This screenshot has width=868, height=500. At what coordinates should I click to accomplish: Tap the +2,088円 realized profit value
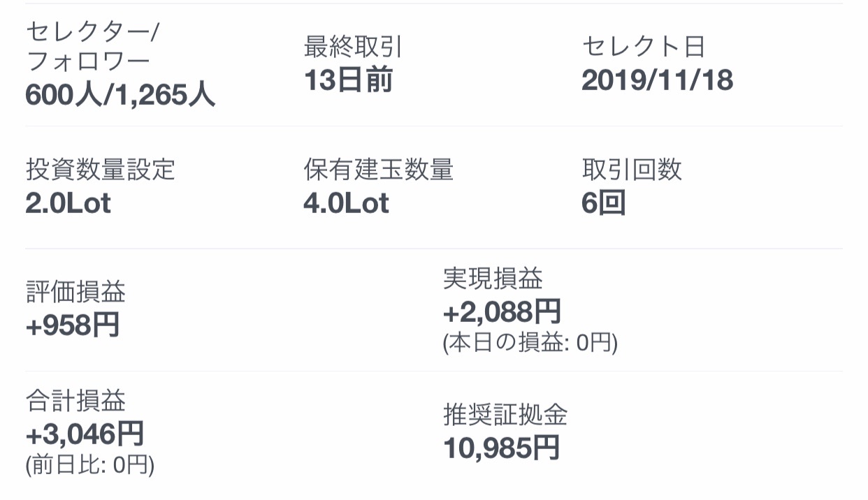tap(502, 311)
